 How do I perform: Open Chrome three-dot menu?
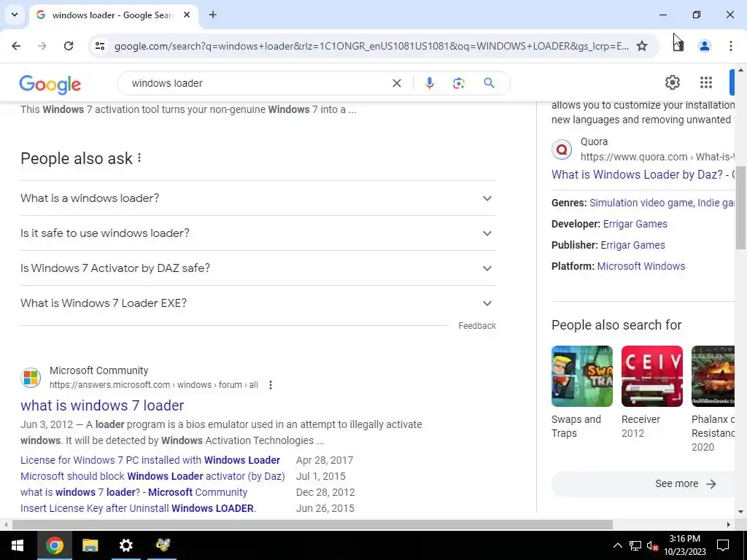731,46
